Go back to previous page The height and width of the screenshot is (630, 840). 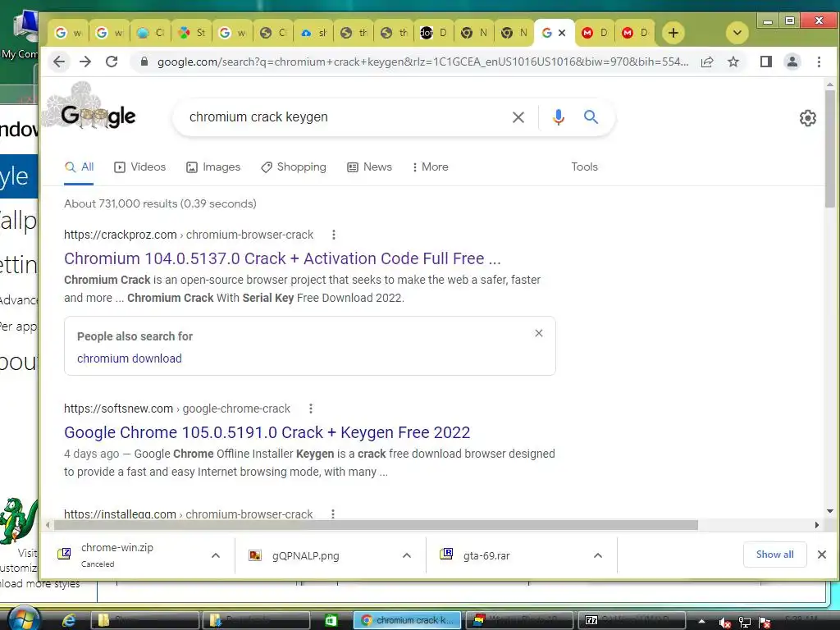[x=59, y=62]
